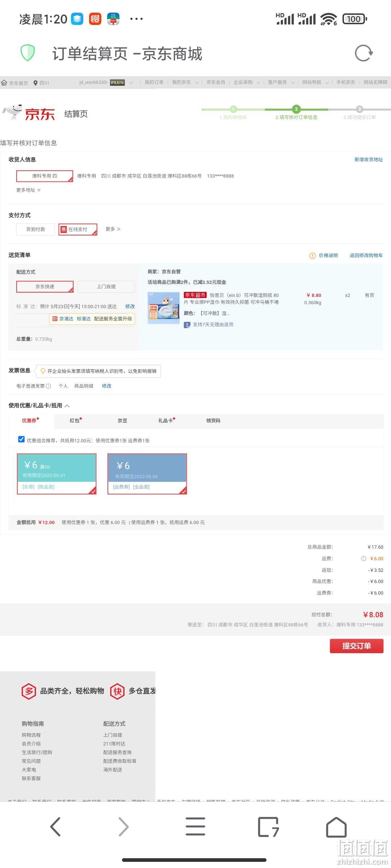Screen dimensions: 391x868
Task: Open the wet wipes product thumbnail
Action: (x=164, y=308)
